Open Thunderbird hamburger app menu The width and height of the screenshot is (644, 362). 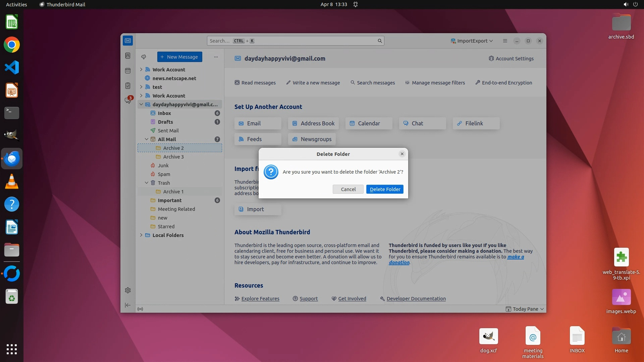click(505, 41)
